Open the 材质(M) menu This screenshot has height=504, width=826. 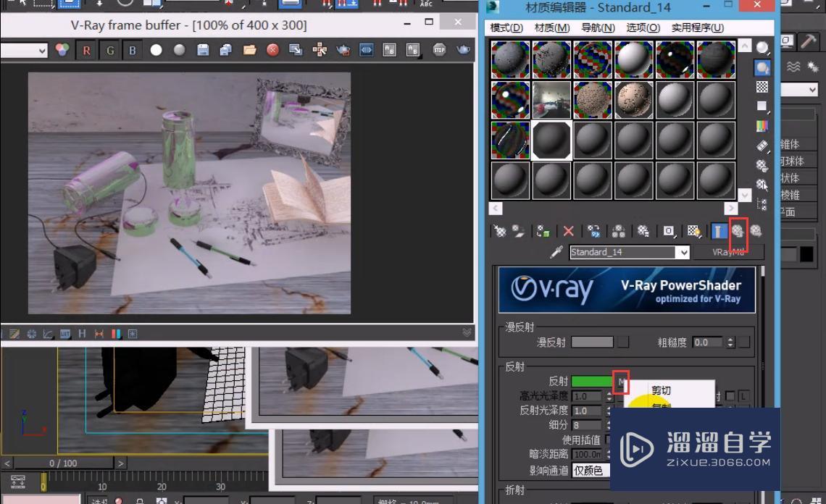pyautogui.click(x=551, y=28)
